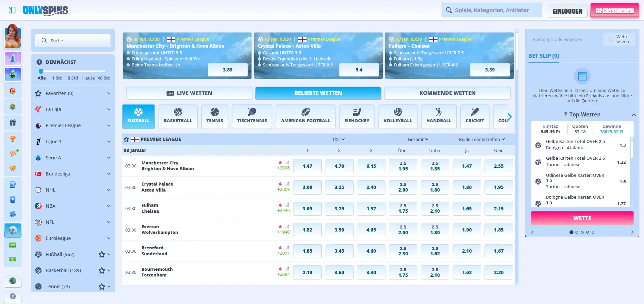The image size is (644, 304).
Task: Click the trophy tournaments icon in sidebar
Action: pyautogui.click(x=13, y=139)
